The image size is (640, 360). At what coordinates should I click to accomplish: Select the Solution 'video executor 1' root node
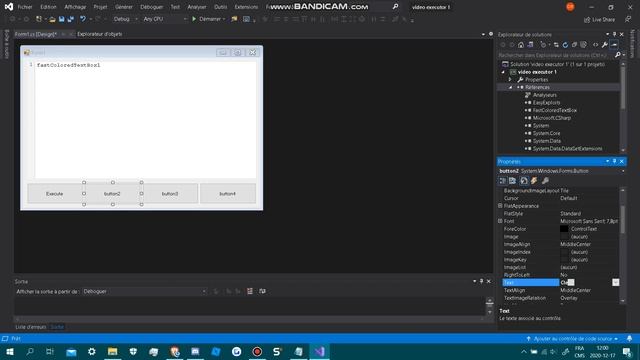557,64
